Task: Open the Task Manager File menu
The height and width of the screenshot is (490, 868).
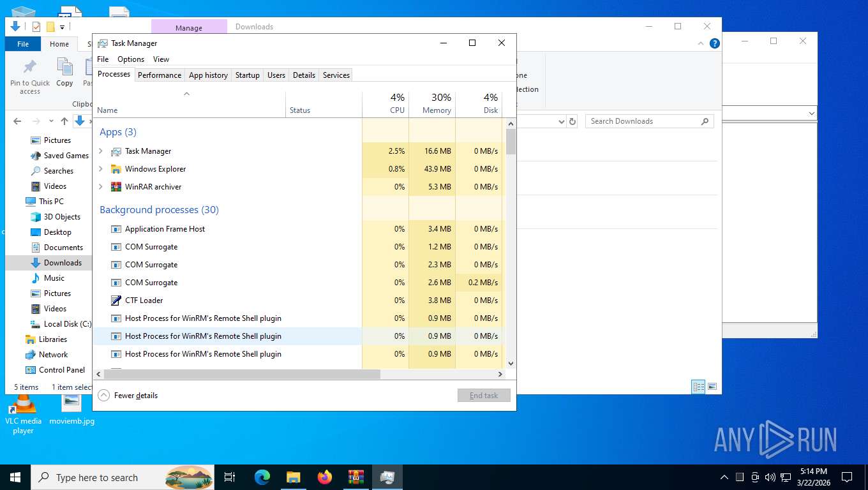Action: (x=103, y=59)
